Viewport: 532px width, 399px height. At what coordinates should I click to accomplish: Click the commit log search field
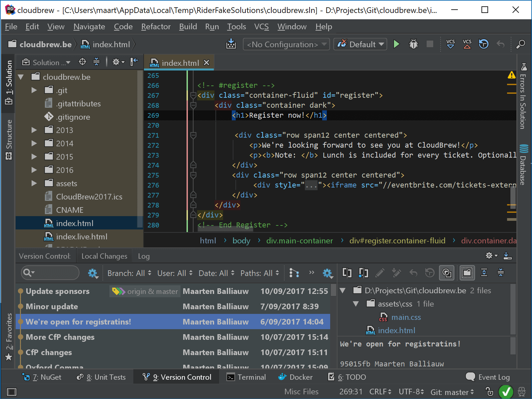point(50,273)
